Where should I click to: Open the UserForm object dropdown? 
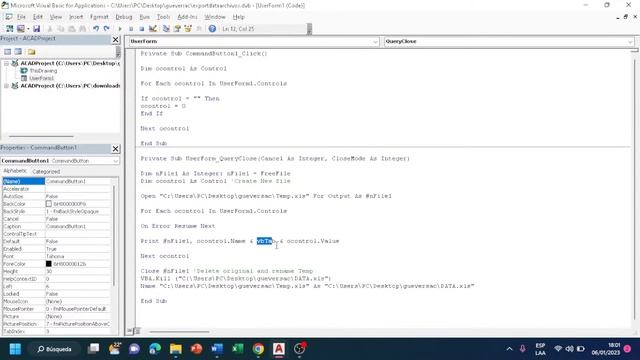375,41
